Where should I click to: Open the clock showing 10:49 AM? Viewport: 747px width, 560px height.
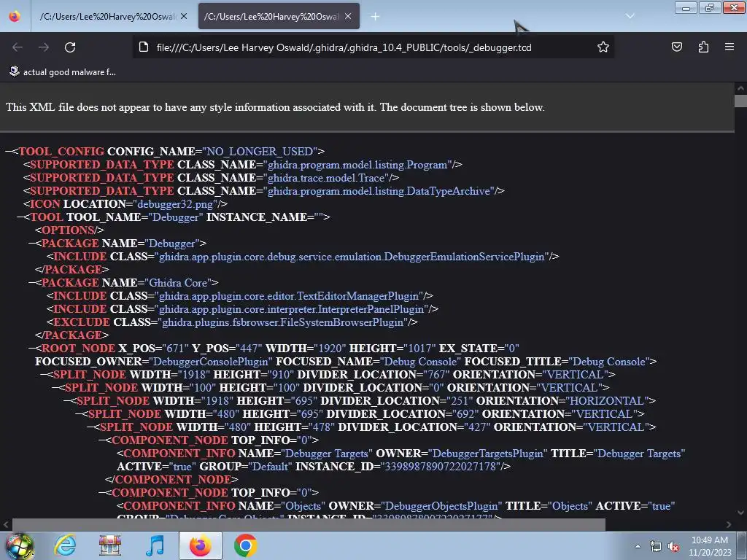tap(710, 546)
